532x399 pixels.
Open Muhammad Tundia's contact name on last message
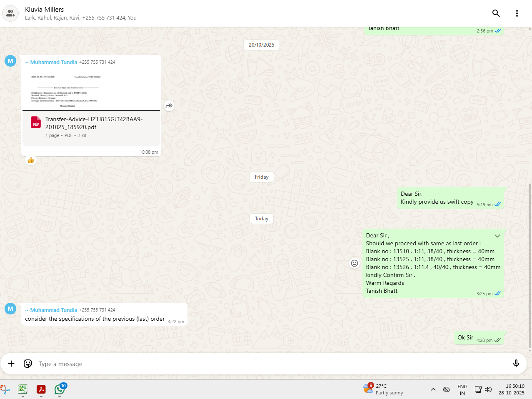click(x=53, y=310)
